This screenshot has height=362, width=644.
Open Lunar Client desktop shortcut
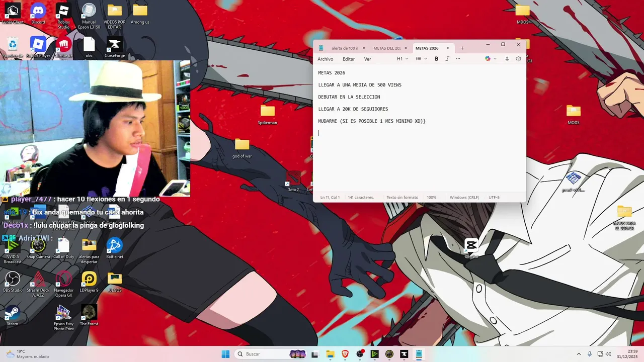coord(13,14)
